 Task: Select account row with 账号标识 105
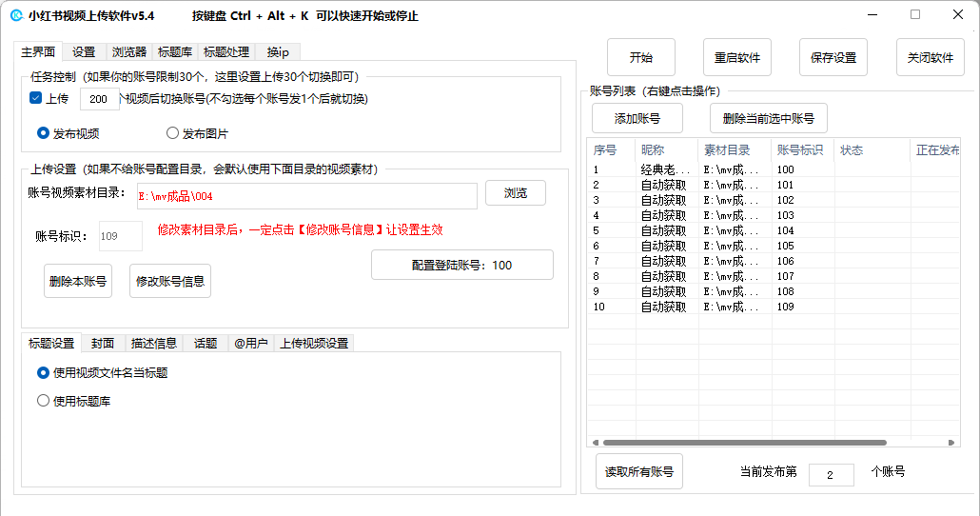[785, 246]
